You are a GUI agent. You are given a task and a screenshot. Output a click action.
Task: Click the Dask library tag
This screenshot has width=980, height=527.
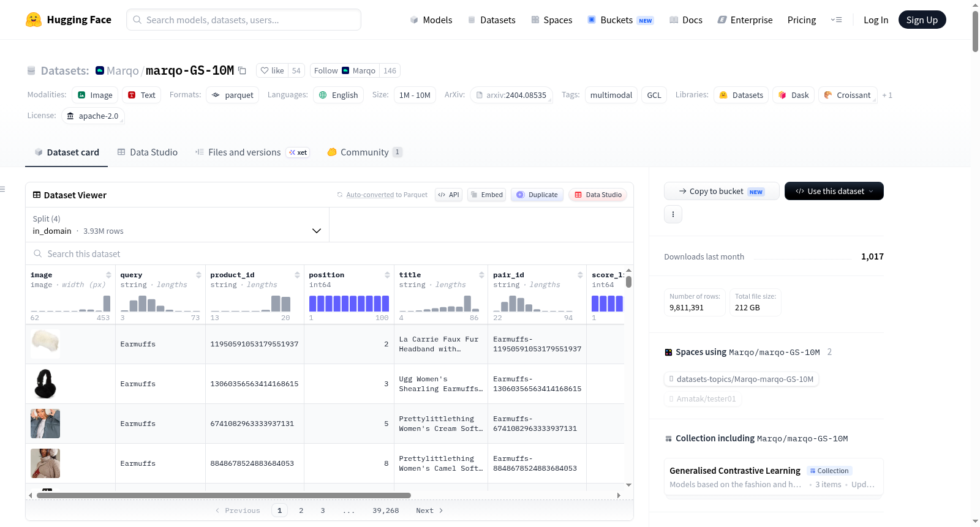pos(794,95)
